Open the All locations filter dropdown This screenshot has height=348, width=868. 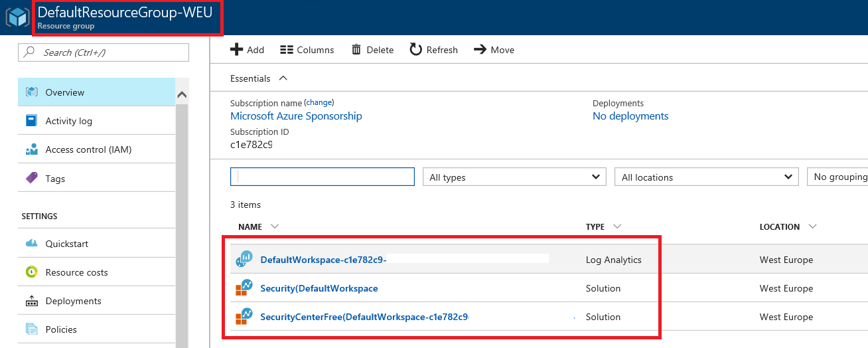(707, 177)
